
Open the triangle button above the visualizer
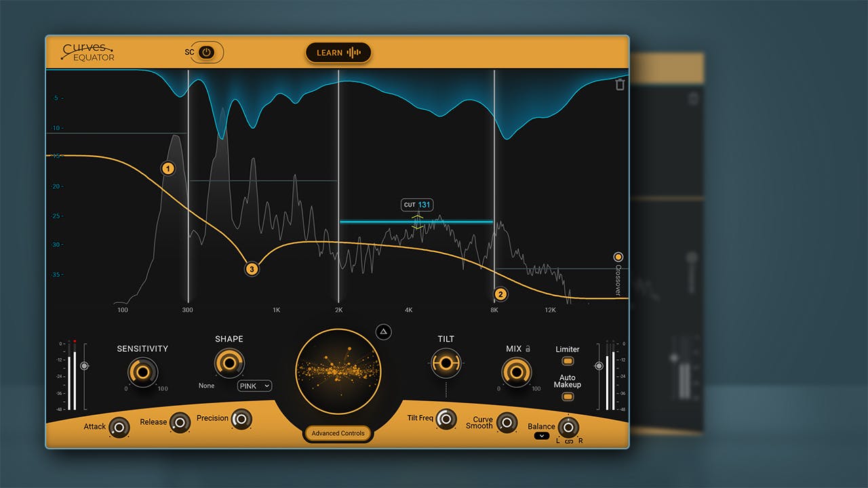382,331
